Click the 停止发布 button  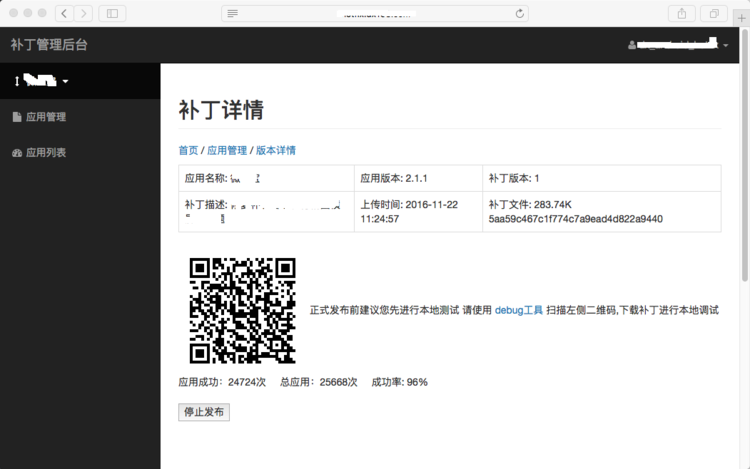pos(204,412)
